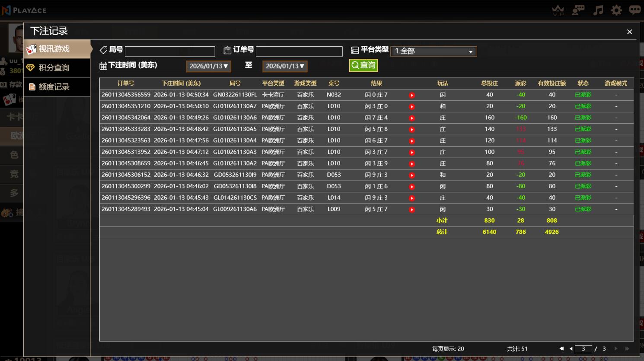Viewport: 644px width, 361px height.
Task: Expand the 平台类型 dropdown showing 1.全部
Action: coord(434,51)
